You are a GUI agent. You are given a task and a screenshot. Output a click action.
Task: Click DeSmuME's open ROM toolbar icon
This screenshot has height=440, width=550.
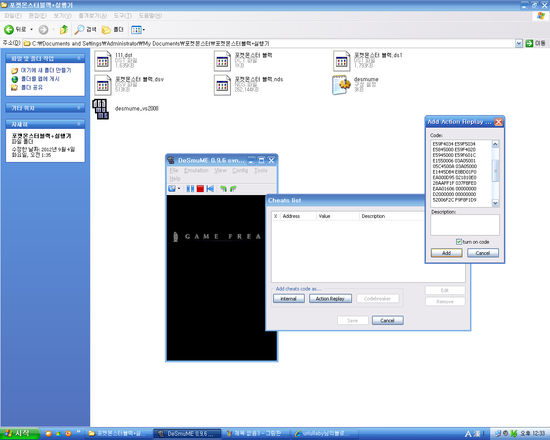[172, 189]
